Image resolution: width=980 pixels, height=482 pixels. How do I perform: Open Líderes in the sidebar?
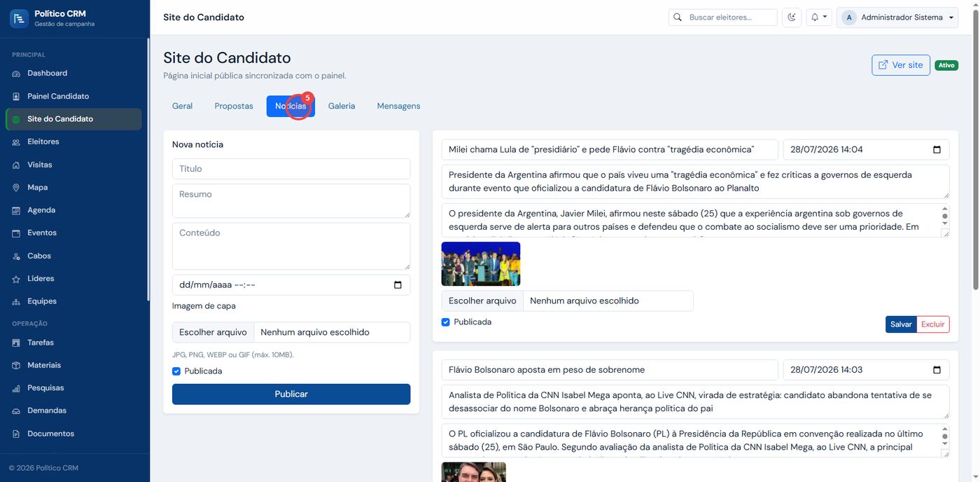(x=73, y=278)
